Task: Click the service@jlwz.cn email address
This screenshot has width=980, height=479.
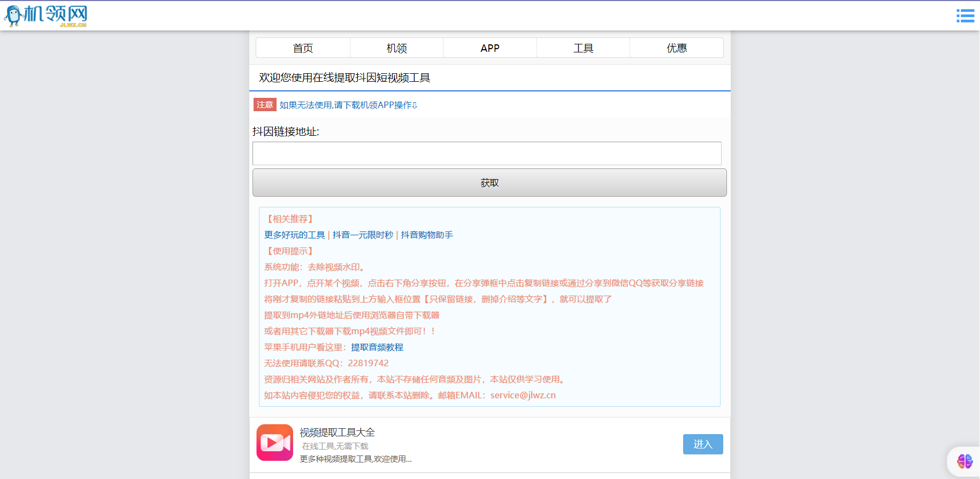Action: tap(523, 396)
